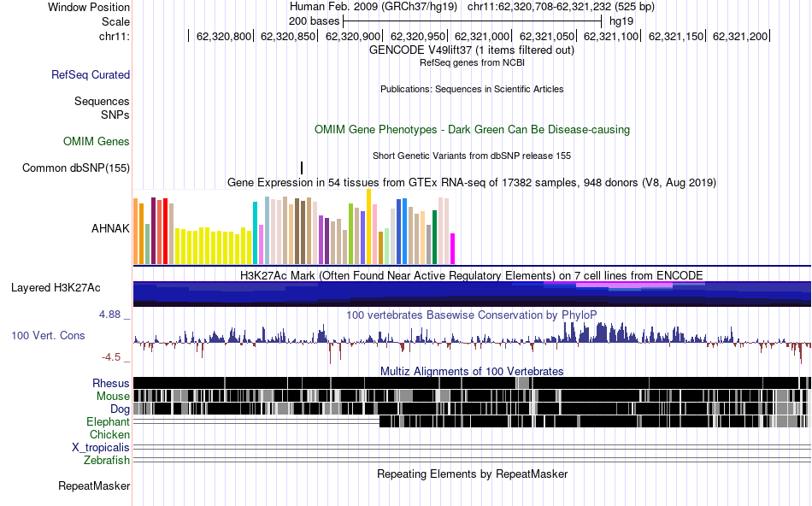This screenshot has width=812, height=506.
Task: Click the Rhesus alignment row label
Action: [x=111, y=383]
